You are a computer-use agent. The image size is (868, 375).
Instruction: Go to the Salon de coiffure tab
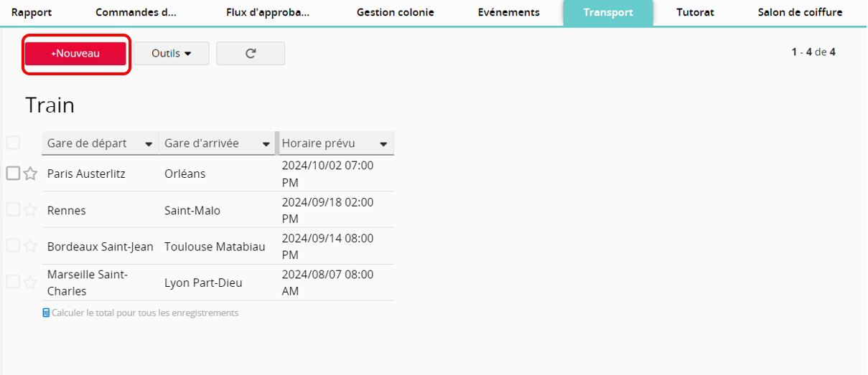point(800,12)
